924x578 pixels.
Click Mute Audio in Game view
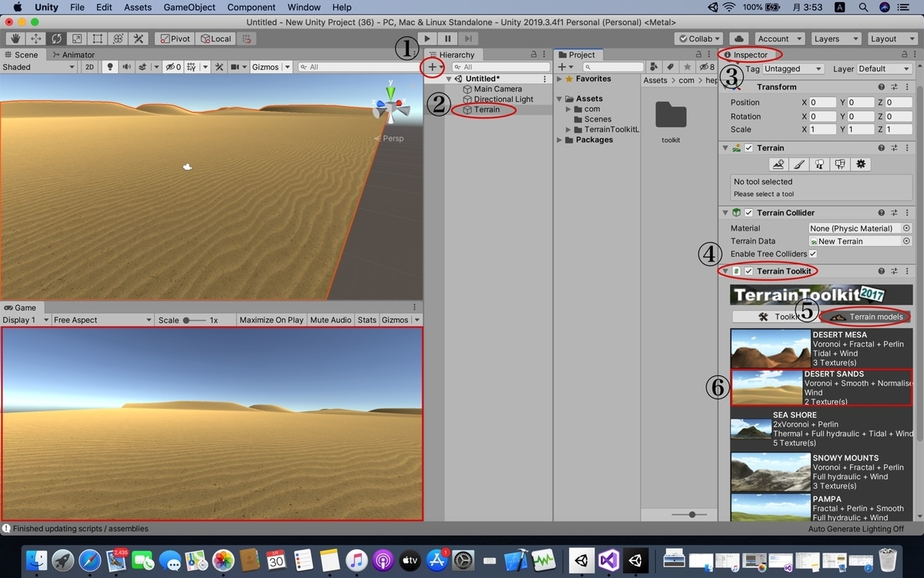330,320
